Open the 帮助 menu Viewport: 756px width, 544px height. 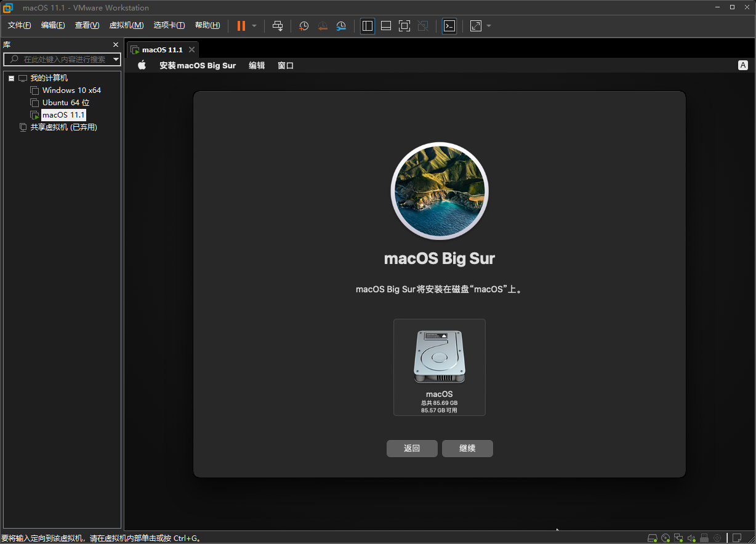point(207,25)
